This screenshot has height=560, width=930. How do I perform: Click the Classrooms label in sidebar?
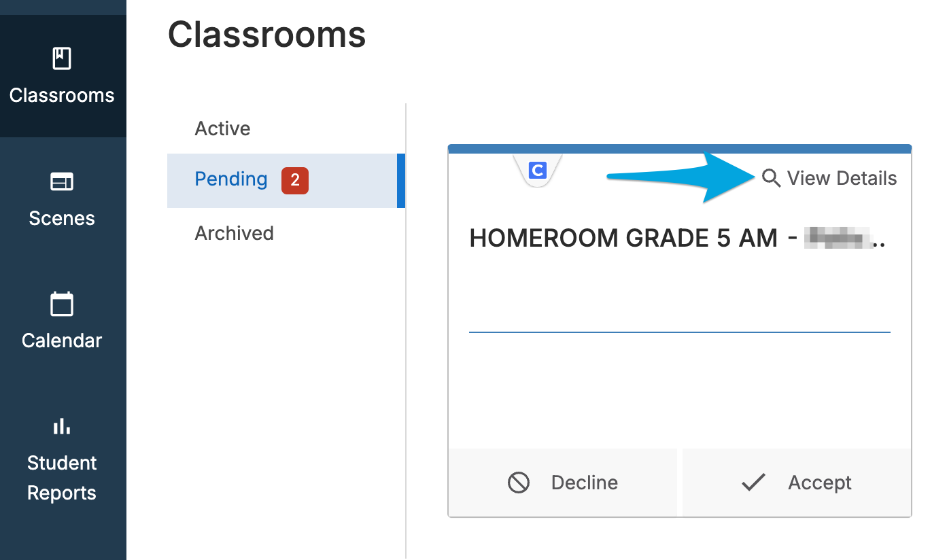pyautogui.click(x=62, y=95)
